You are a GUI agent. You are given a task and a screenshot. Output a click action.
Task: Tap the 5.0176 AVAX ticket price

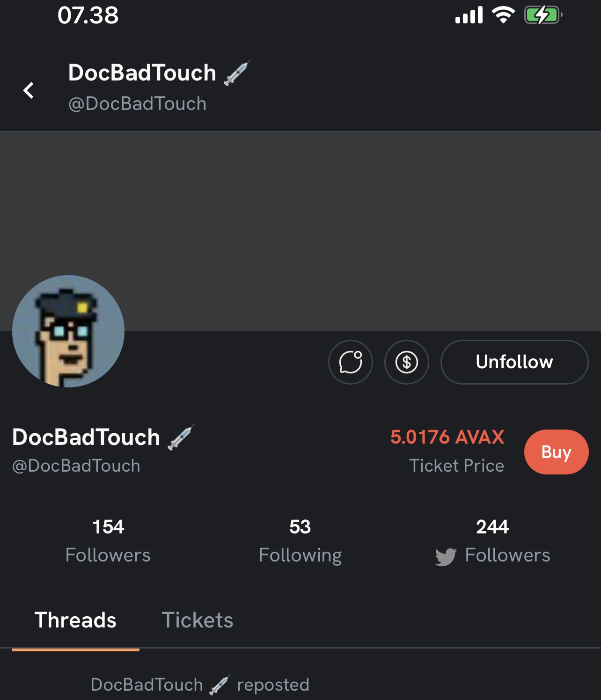click(447, 437)
